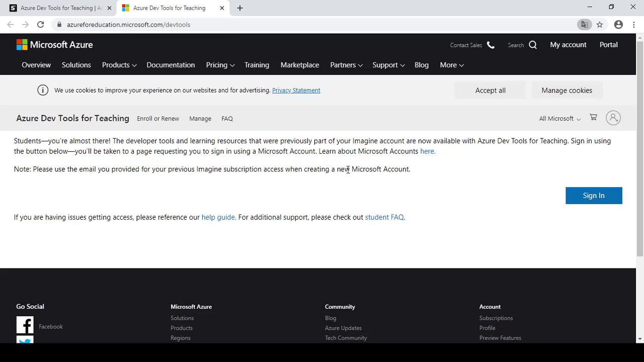Expand the Partners dropdown menu
This screenshot has height=362, width=644.
346,65
